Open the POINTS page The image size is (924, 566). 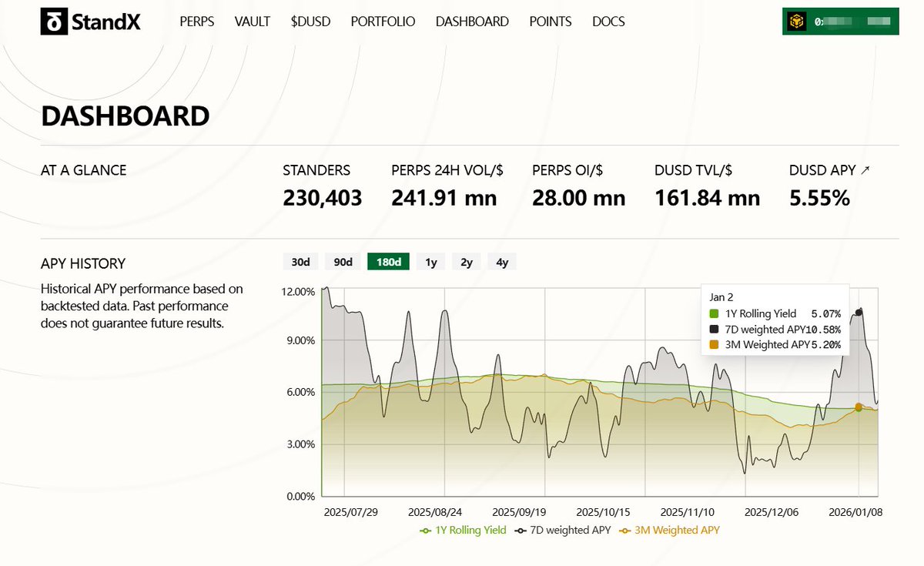[551, 22]
